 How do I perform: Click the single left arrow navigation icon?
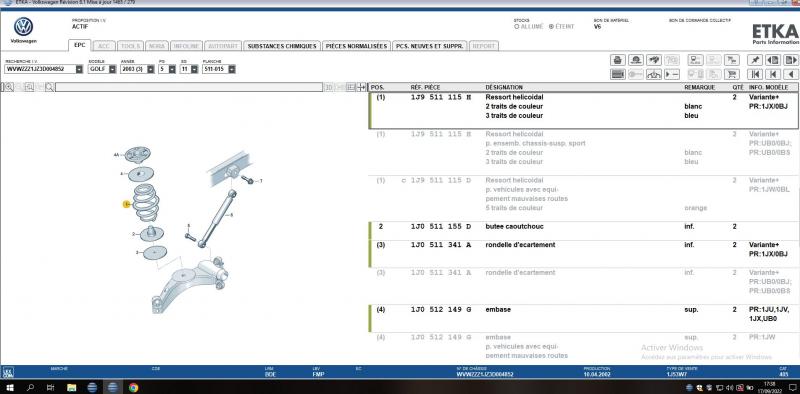point(791,75)
